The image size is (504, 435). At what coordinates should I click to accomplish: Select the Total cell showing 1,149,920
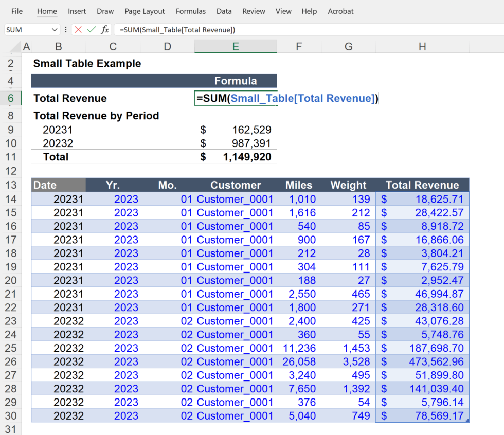point(236,157)
